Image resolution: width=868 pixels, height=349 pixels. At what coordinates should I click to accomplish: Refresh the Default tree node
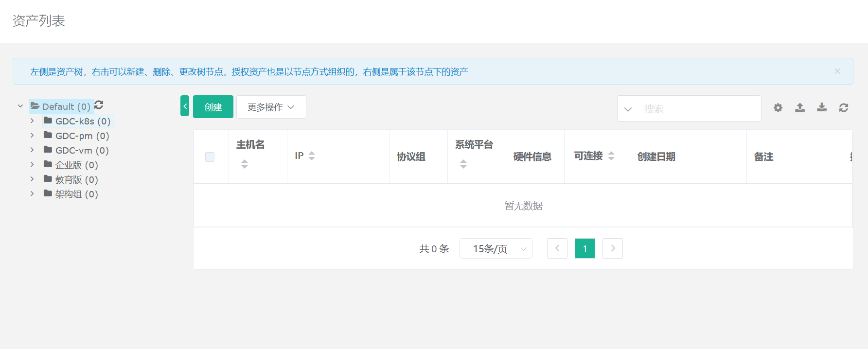(x=99, y=105)
